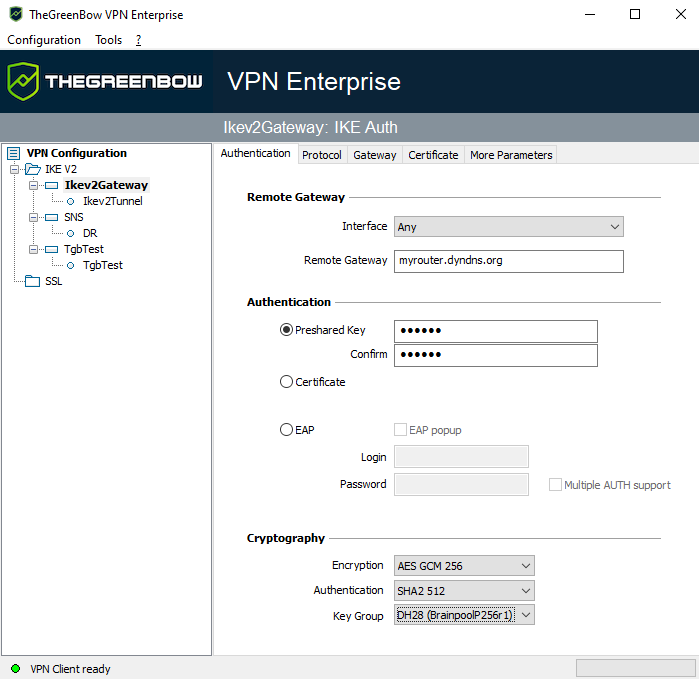Click the green VPN Client ready indicator
The width and height of the screenshot is (699, 679).
[x=15, y=668]
